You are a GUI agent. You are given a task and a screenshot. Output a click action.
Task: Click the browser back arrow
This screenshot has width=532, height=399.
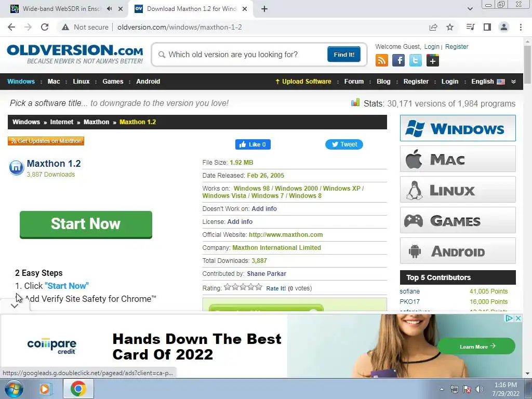point(11,27)
